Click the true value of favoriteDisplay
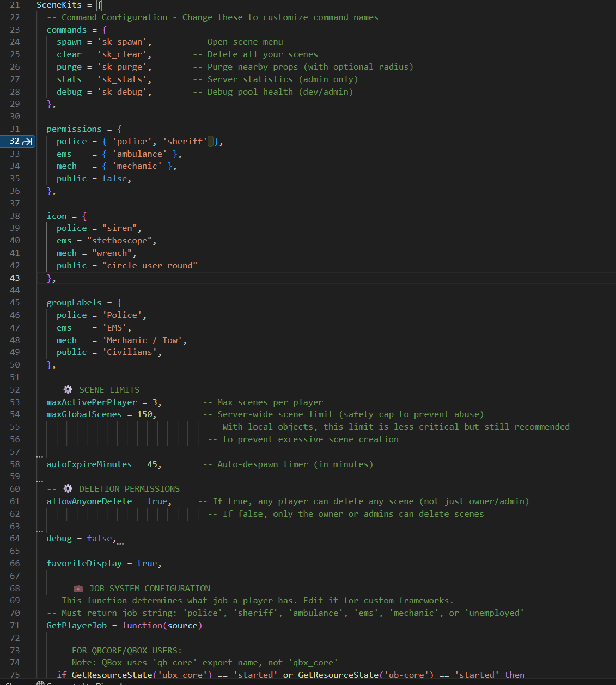This screenshot has height=685, width=616. (147, 563)
